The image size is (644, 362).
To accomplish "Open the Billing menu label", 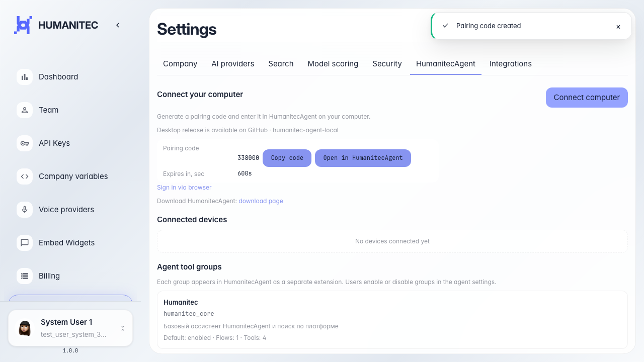I will tap(49, 276).
